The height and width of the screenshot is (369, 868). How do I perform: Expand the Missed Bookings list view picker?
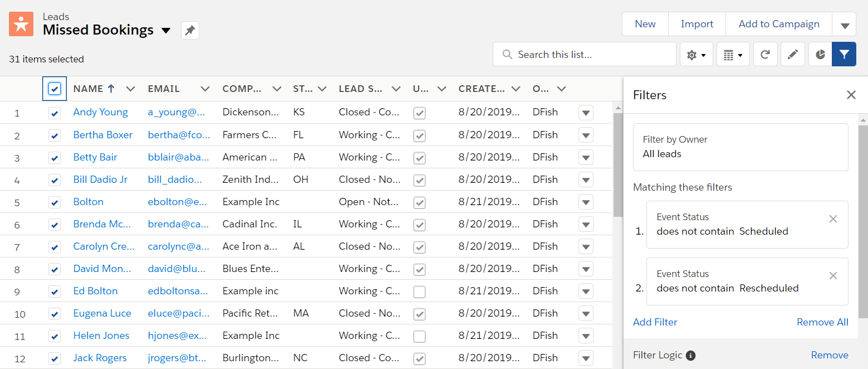coord(166,31)
